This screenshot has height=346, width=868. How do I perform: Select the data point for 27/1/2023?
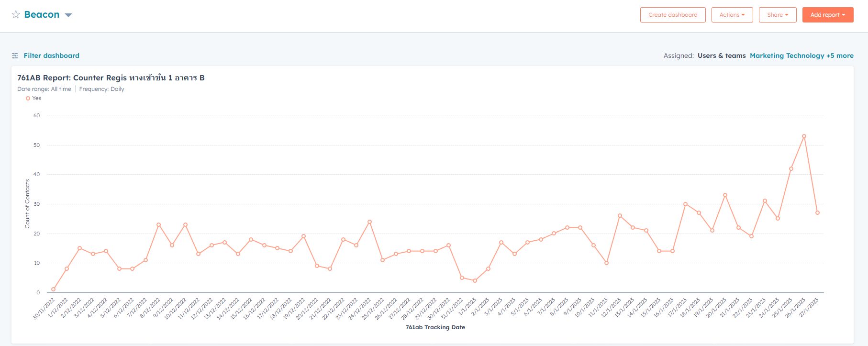[x=817, y=212]
